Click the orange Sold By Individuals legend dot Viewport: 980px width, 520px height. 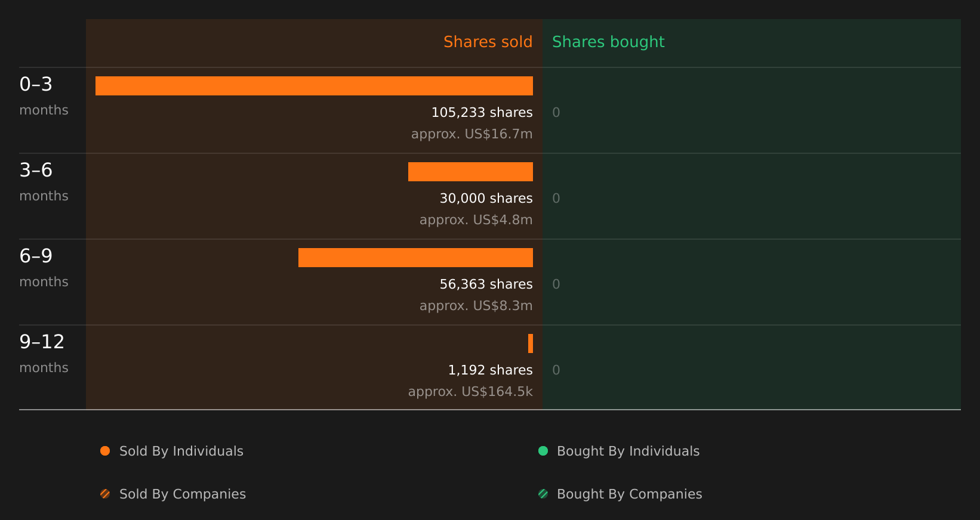pyautogui.click(x=105, y=451)
